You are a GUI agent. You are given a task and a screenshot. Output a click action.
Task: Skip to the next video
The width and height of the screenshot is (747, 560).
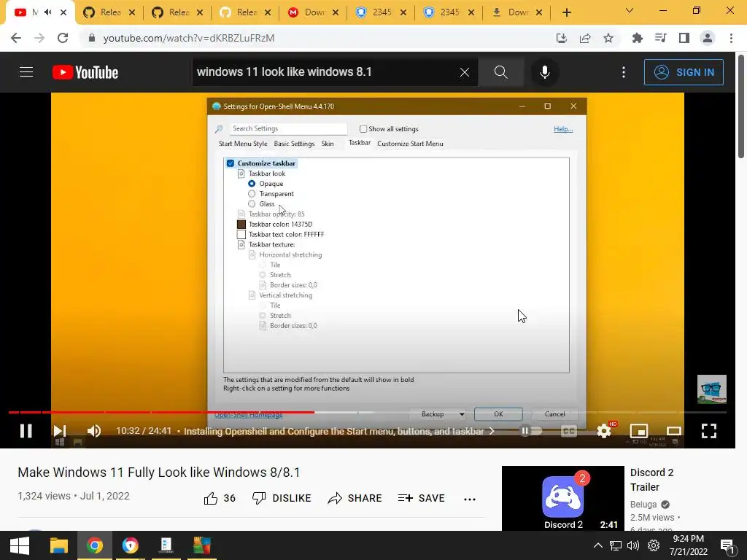point(60,431)
